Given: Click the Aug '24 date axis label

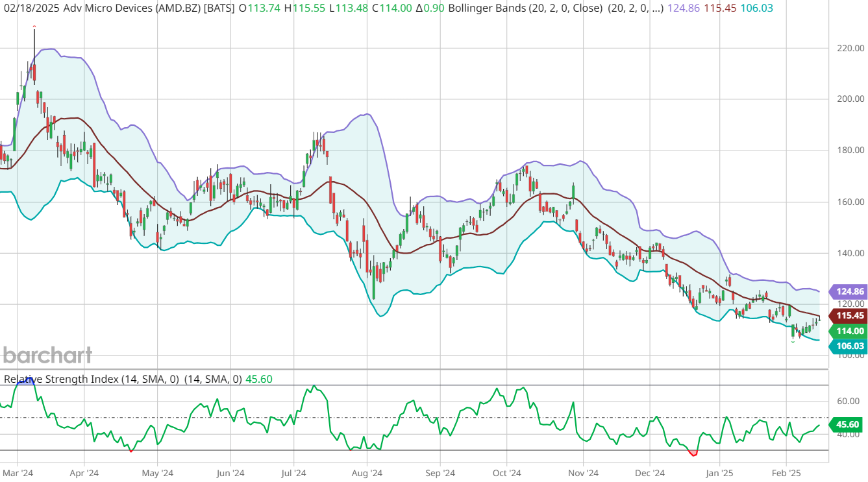Looking at the screenshot, I should tap(367, 473).
